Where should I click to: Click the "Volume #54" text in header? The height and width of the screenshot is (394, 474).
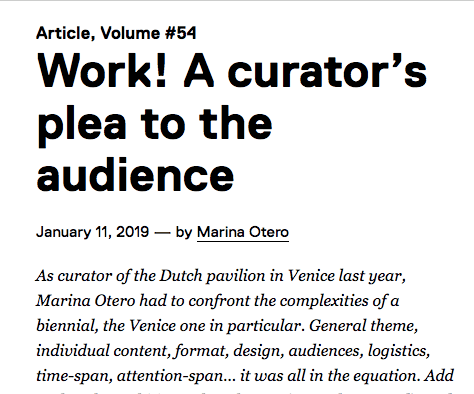tap(148, 33)
